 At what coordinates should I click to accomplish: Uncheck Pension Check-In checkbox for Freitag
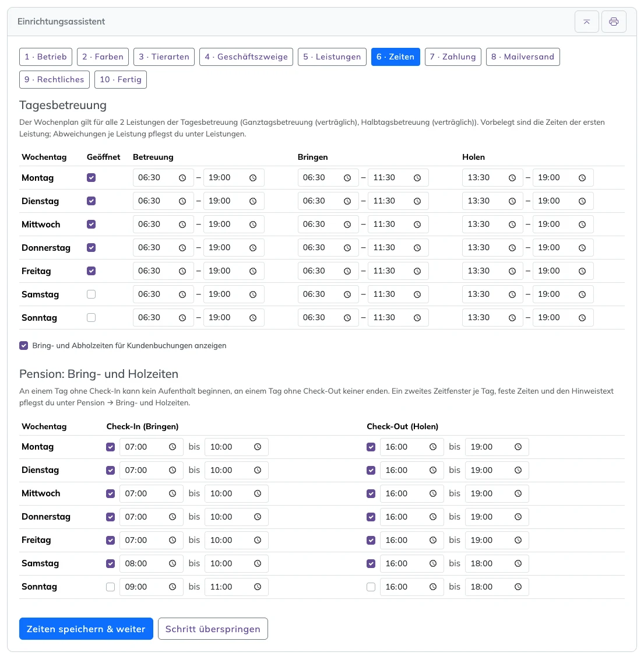111,540
